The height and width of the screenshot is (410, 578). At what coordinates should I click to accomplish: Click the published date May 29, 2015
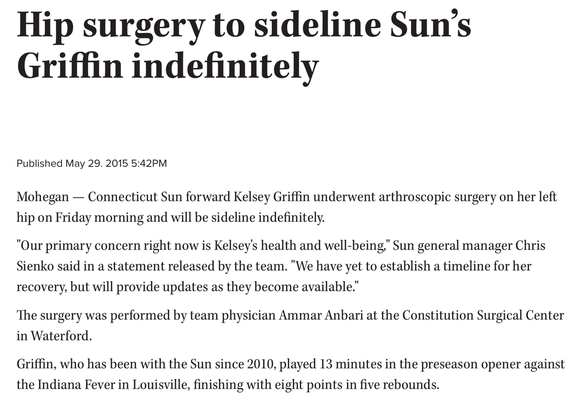click(x=97, y=163)
